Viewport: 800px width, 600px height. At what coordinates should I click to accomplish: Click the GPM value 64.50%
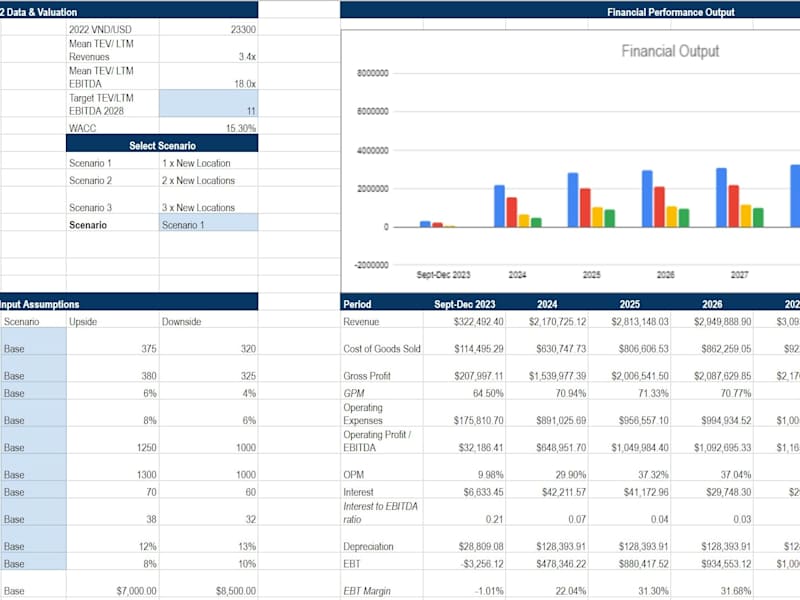click(x=488, y=393)
